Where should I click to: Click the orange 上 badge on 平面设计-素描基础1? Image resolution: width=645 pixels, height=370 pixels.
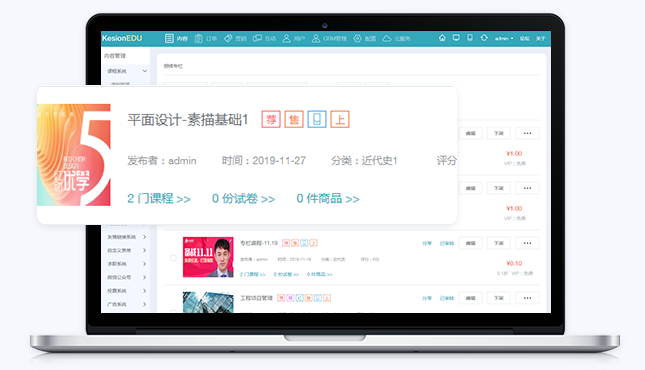[x=340, y=119]
